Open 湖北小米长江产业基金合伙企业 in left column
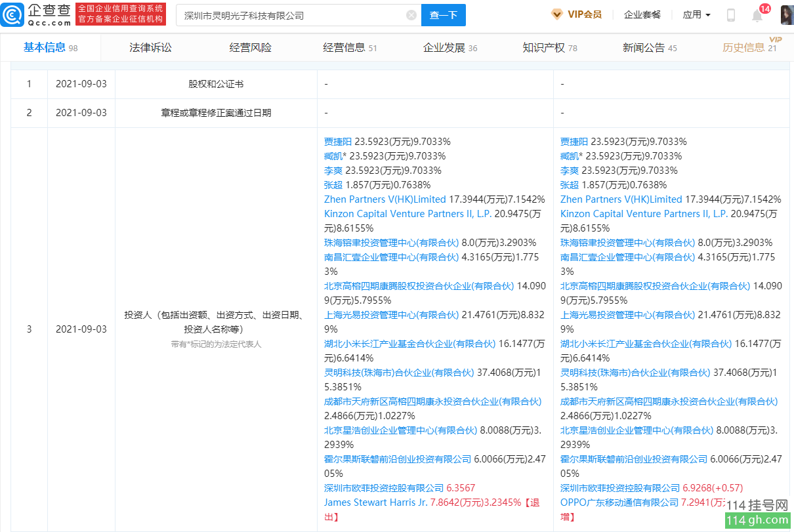 click(x=410, y=344)
